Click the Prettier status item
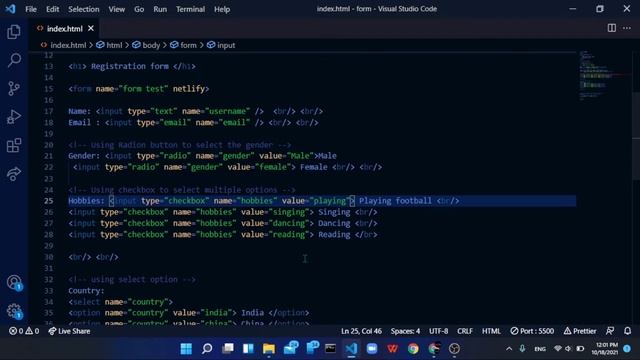640x360 pixels. pos(580,331)
